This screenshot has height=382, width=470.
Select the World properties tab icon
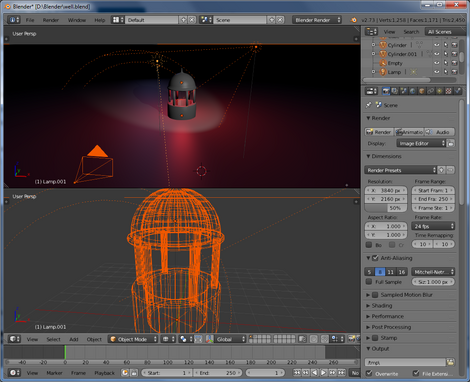[x=413, y=91]
